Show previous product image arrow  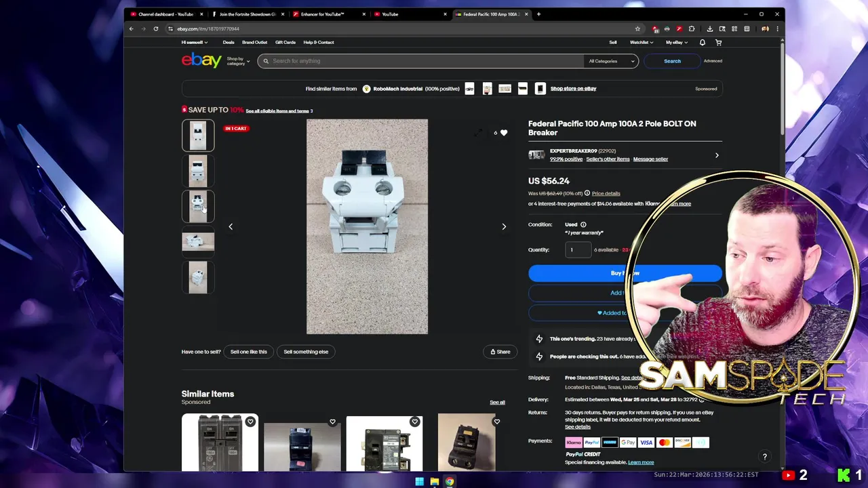point(231,226)
